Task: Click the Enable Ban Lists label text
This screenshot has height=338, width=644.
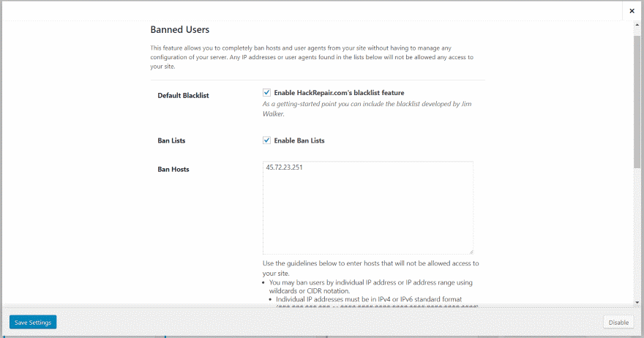Action: point(299,140)
